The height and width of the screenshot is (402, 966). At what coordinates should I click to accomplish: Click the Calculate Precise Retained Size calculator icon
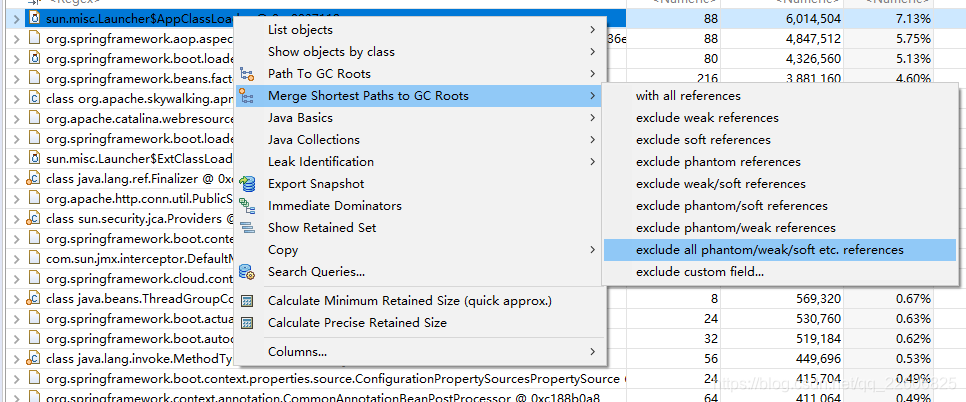coord(247,323)
